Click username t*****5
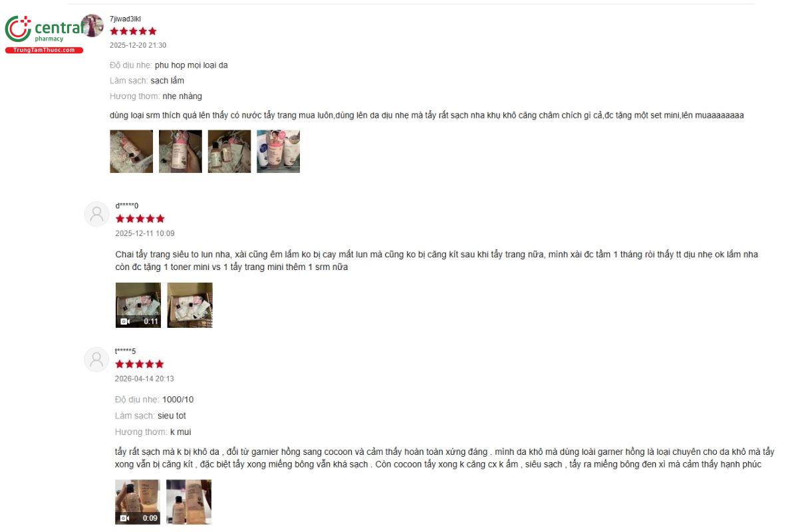This screenshot has height=532, width=798. coord(126,350)
